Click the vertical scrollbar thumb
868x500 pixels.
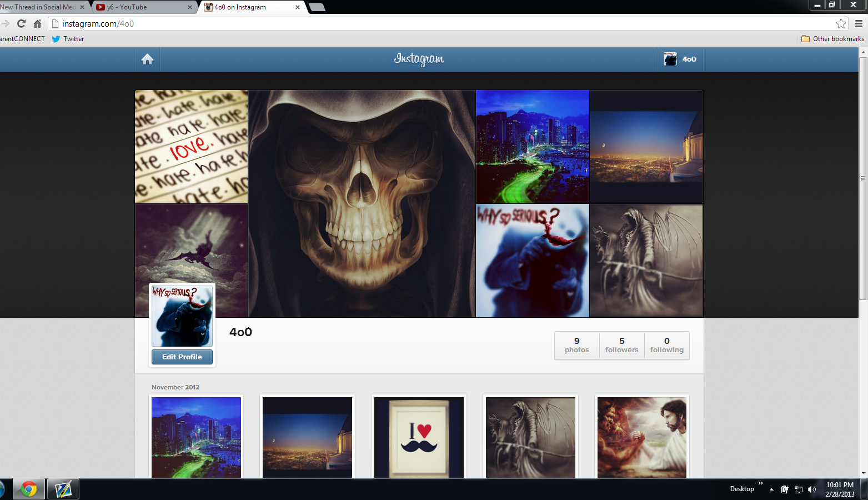(x=863, y=178)
